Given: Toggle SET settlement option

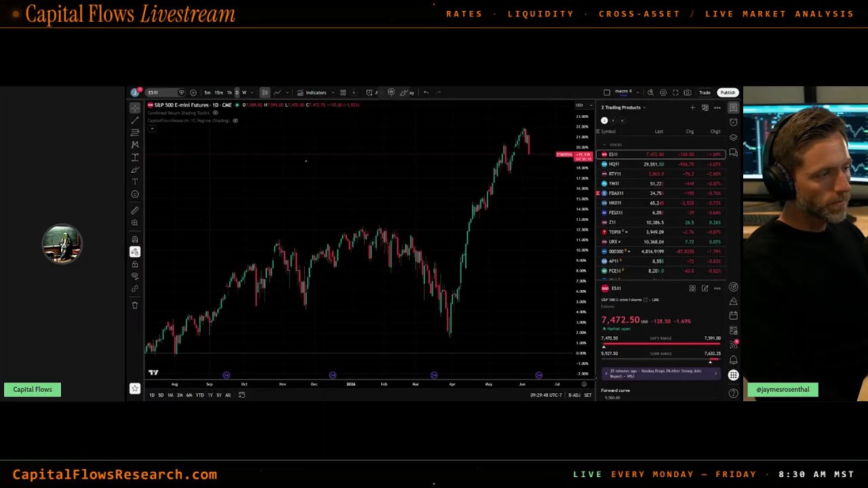Looking at the screenshot, I should 588,395.
